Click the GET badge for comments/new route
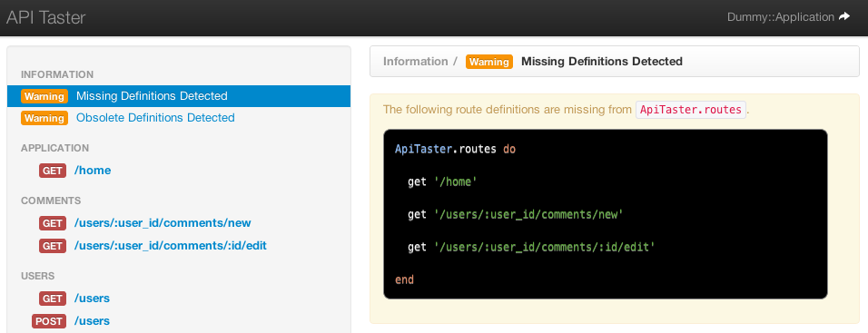The height and width of the screenshot is (333, 868). [x=53, y=223]
